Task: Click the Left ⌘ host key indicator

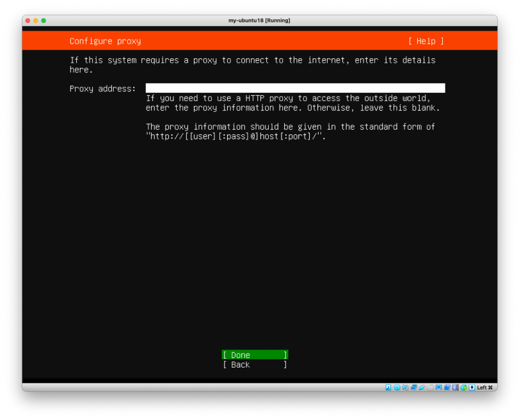Action: pyautogui.click(x=485, y=387)
